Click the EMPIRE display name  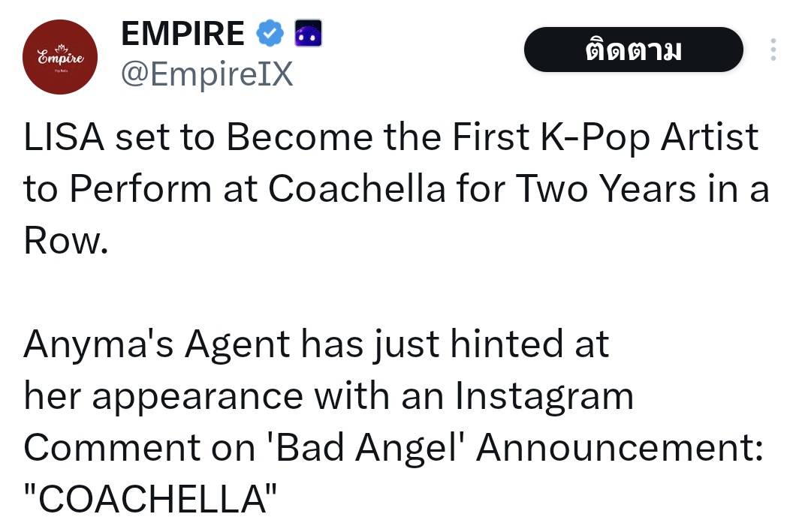[x=182, y=34]
